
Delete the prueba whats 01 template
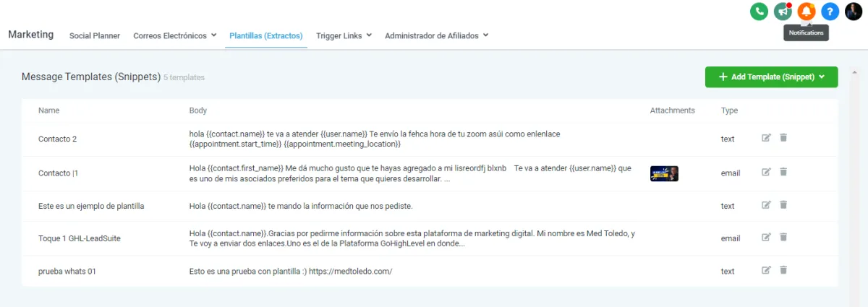[x=783, y=270]
